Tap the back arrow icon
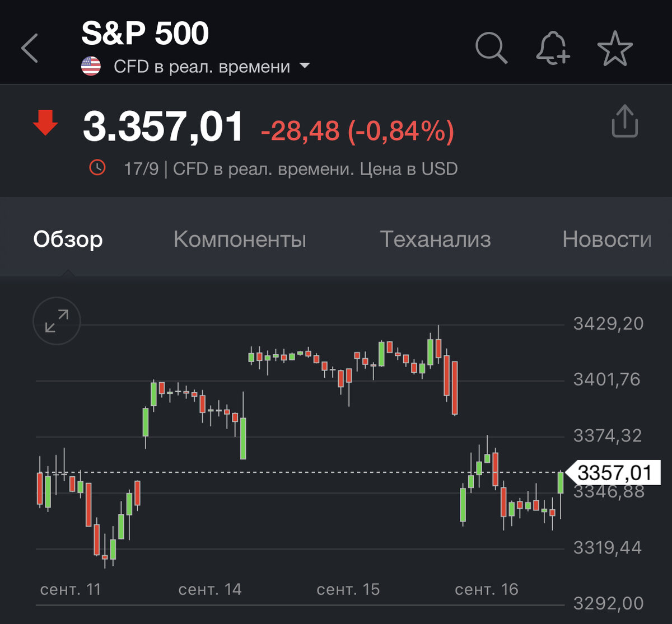 (x=30, y=48)
